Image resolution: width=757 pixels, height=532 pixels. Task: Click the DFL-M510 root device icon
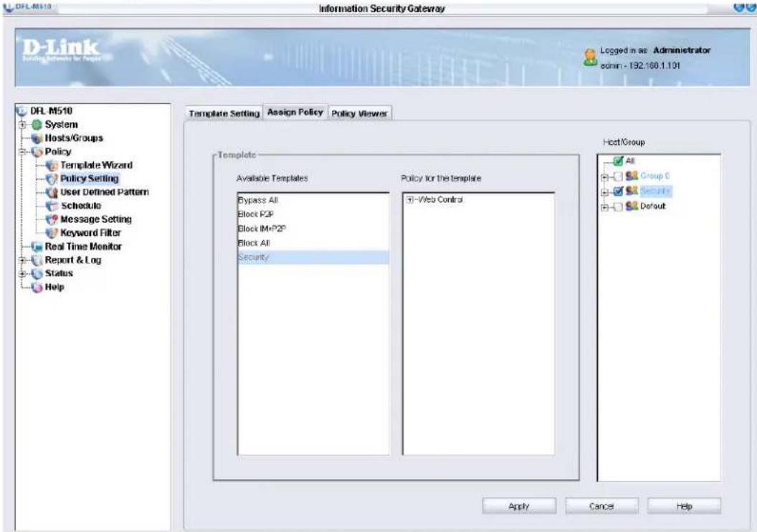22,111
